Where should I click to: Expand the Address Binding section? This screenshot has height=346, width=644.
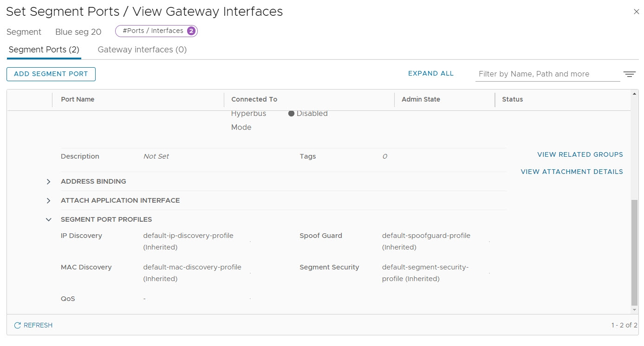coord(49,182)
